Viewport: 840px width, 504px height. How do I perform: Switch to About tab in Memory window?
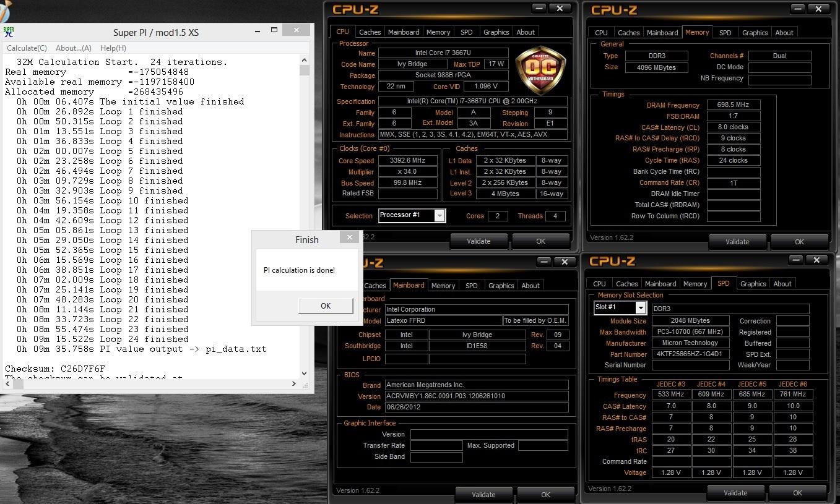click(x=784, y=33)
